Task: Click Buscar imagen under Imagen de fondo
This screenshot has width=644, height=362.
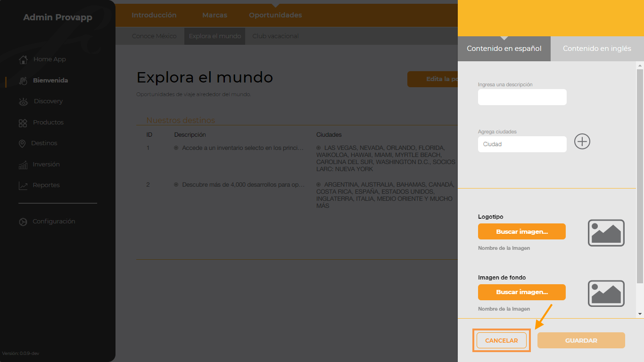Action: [522, 292]
